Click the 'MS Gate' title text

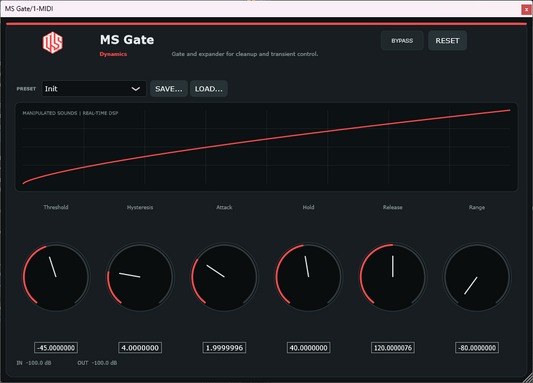[127, 40]
